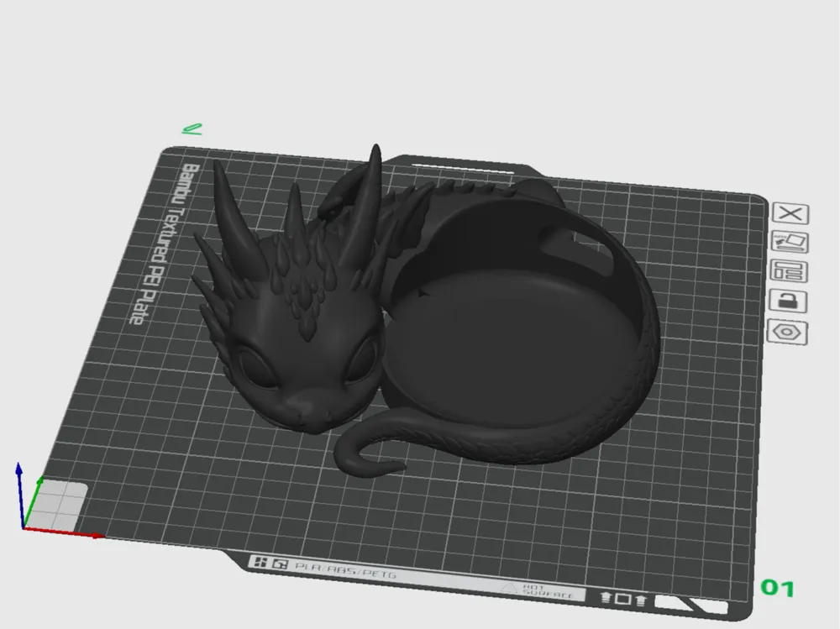
Task: Click the arrange objects on plate icon
Action: (x=789, y=272)
